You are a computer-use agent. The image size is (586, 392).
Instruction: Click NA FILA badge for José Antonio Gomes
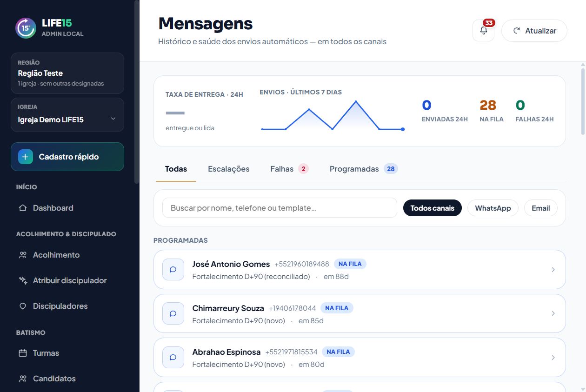(350, 264)
